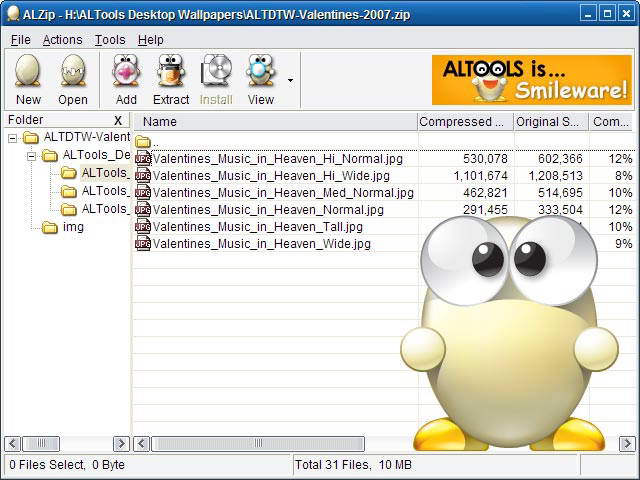The image size is (640, 480).
Task: Click the file list horizontal scrollbar thumb
Action: (x=258, y=443)
